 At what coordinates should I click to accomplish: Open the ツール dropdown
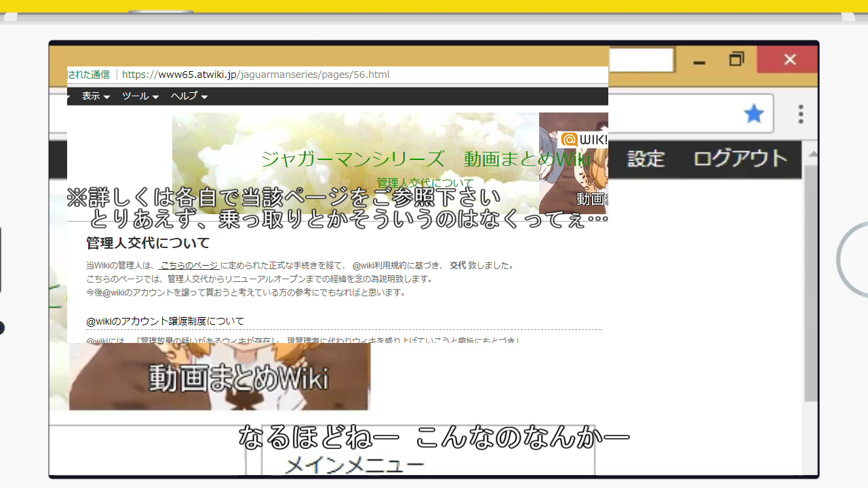coord(135,96)
